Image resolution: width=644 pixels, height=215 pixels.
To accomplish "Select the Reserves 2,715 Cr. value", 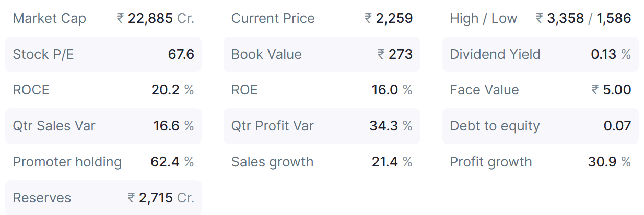I will 161,198.
